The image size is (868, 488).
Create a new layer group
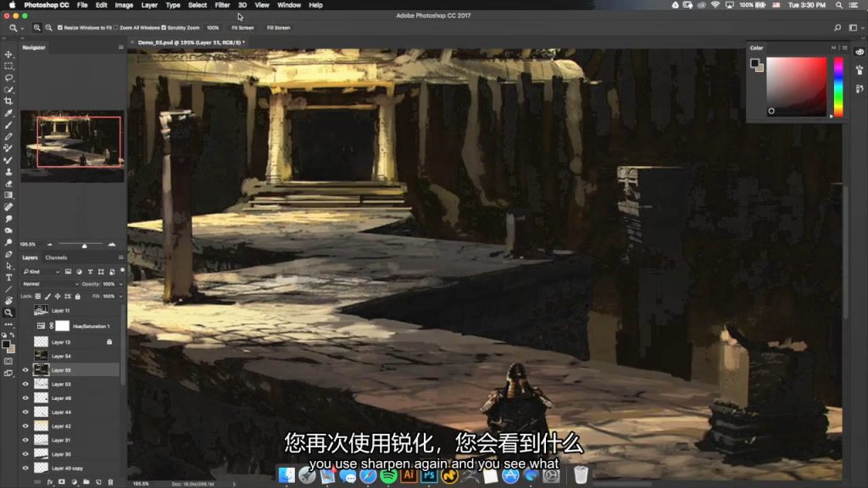86,482
